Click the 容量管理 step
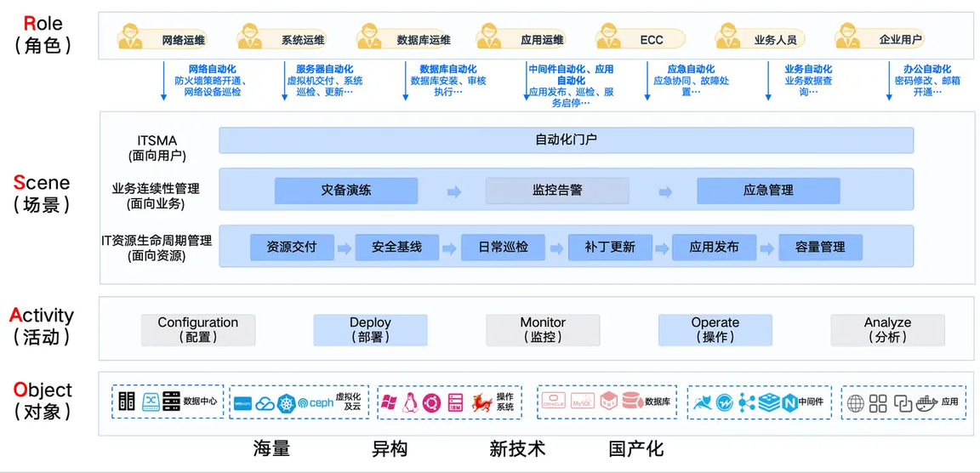 (820, 248)
